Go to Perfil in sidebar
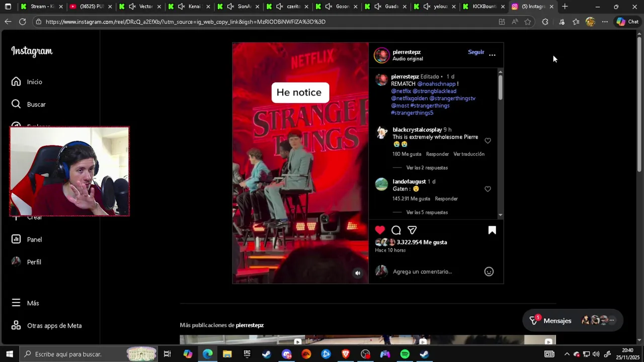Image resolution: width=644 pixels, height=362 pixels. click(27, 262)
